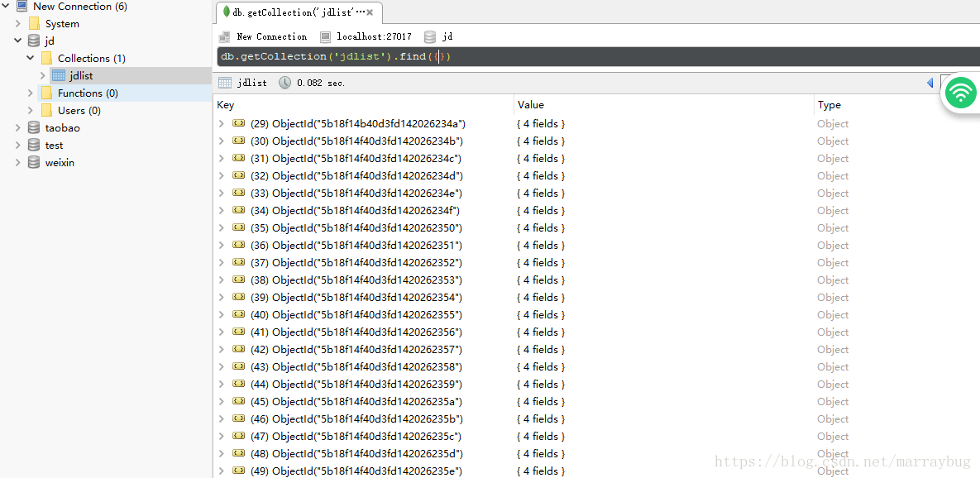Click the New Connection icon in query header
Image resolution: width=980 pixels, height=478 pixels.
click(x=225, y=37)
